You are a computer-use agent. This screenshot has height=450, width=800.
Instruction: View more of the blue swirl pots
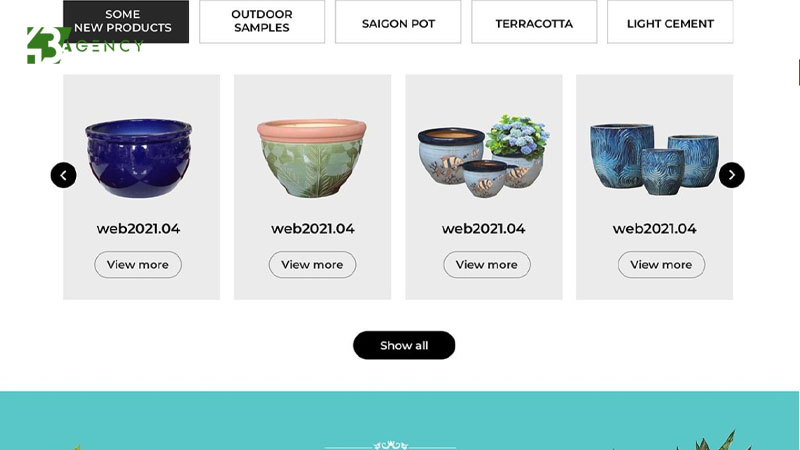tap(661, 264)
